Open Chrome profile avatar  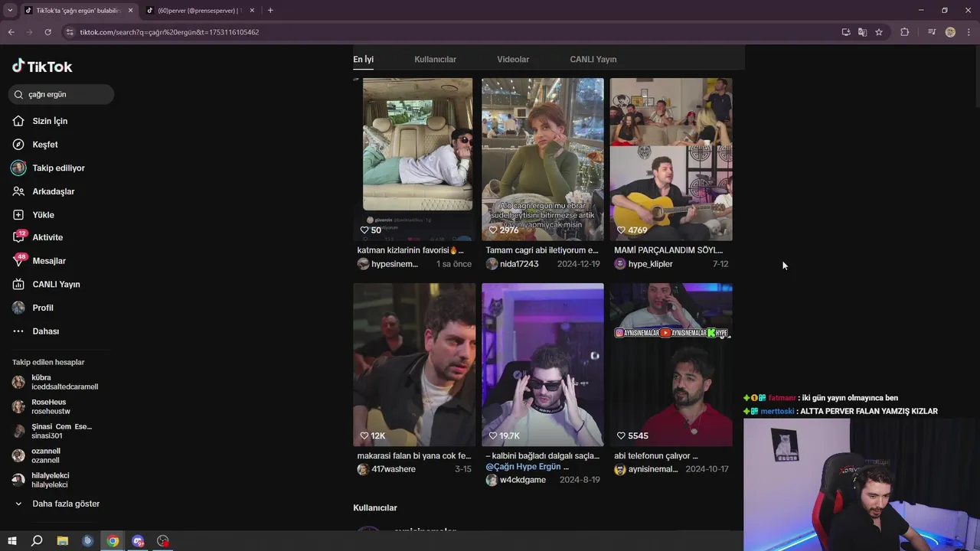click(950, 32)
